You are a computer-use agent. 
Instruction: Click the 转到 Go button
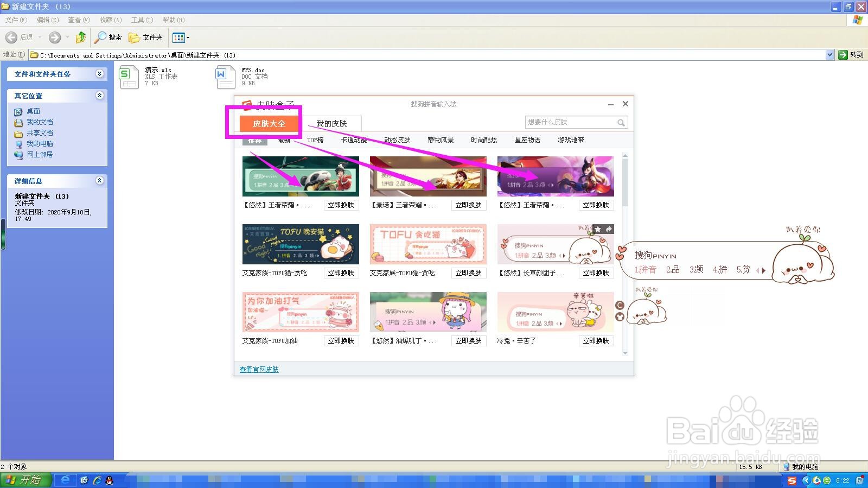coord(851,55)
